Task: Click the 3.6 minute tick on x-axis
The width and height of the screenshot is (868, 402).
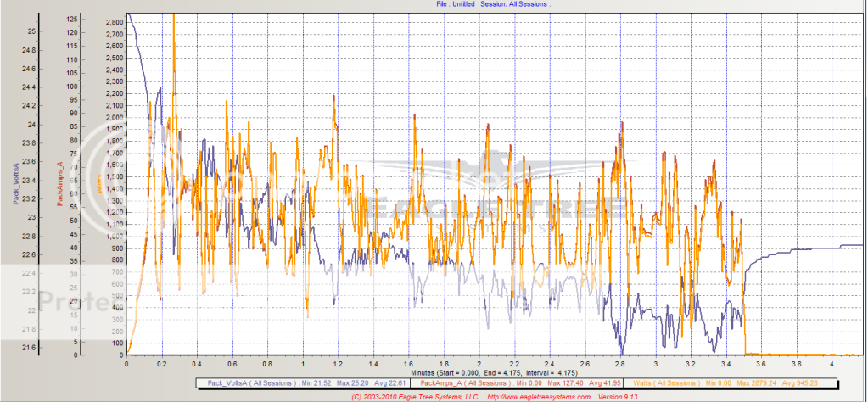Action: point(762,363)
